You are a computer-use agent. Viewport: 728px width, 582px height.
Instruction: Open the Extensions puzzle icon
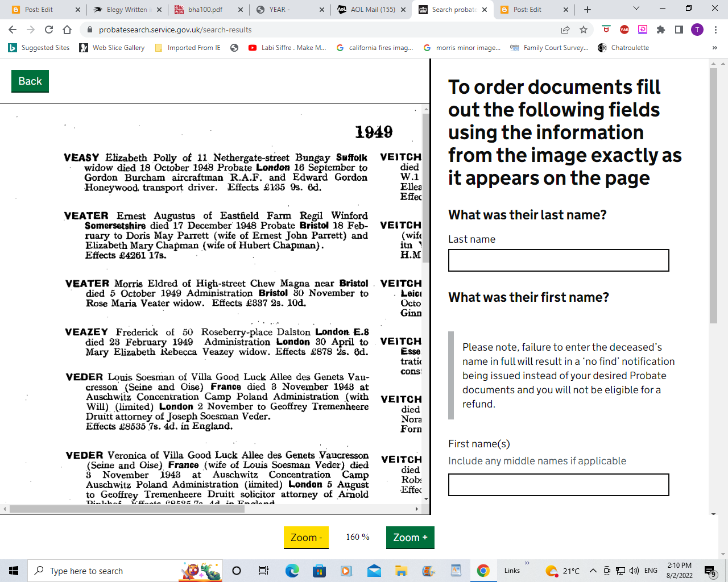[x=661, y=30]
